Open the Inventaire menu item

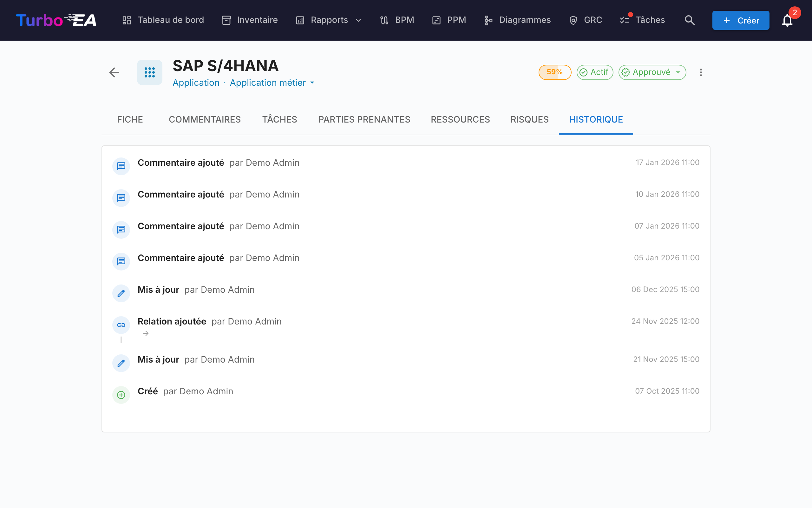click(250, 20)
